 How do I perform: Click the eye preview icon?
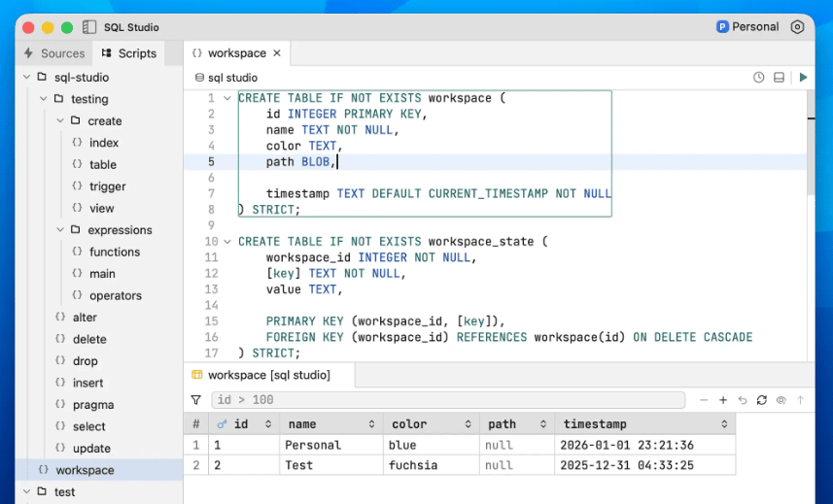(781, 400)
